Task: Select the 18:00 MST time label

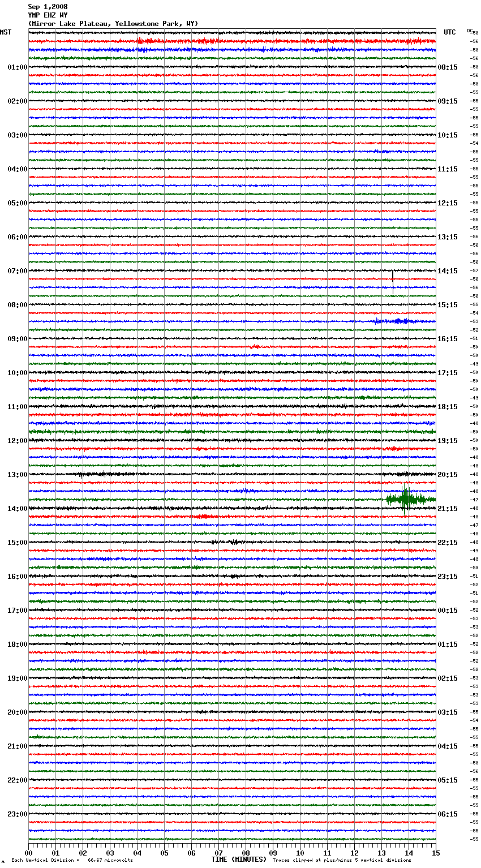Action: tap(18, 644)
